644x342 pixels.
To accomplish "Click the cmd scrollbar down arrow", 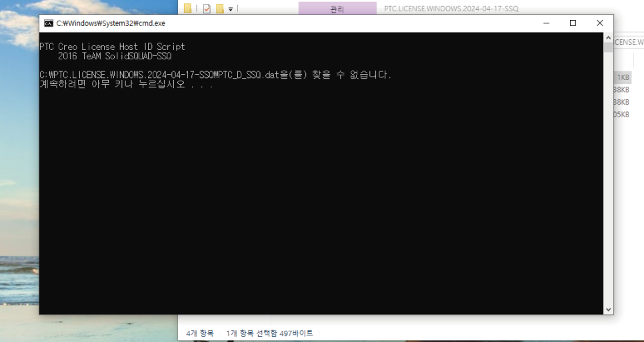I will pos(608,309).
